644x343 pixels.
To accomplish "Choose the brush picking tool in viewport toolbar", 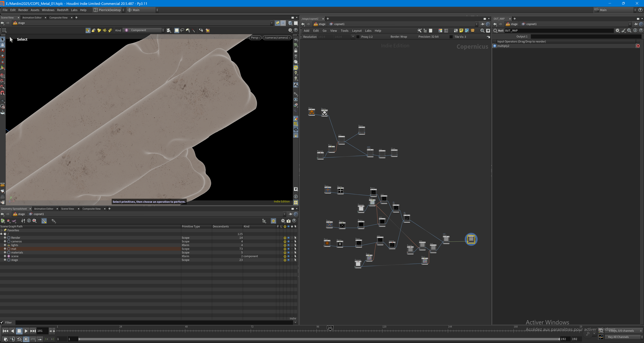I will pyautogui.click(x=188, y=30).
